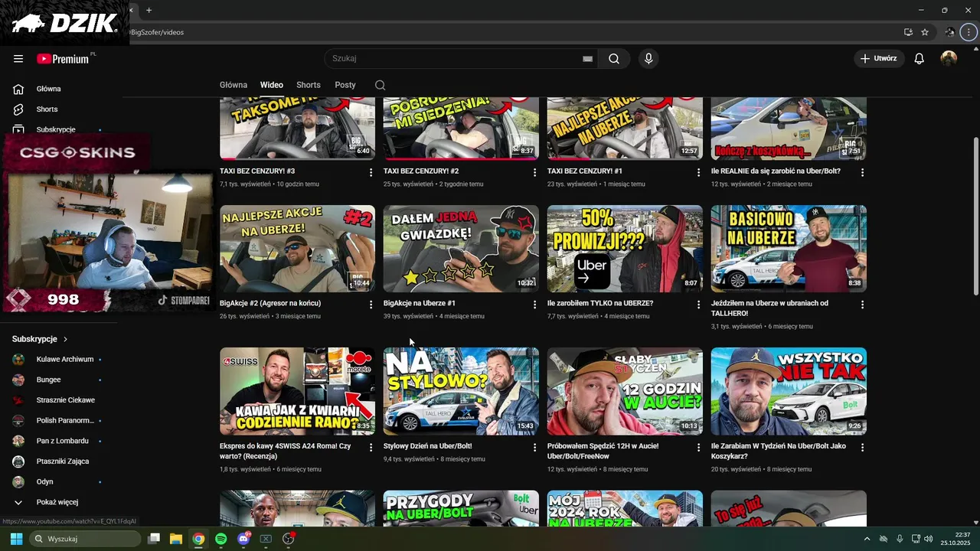Open Task View in the taskbar

point(154,539)
